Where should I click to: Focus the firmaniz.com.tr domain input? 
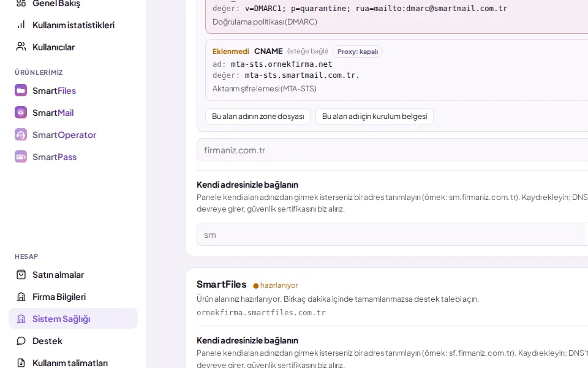(392, 150)
